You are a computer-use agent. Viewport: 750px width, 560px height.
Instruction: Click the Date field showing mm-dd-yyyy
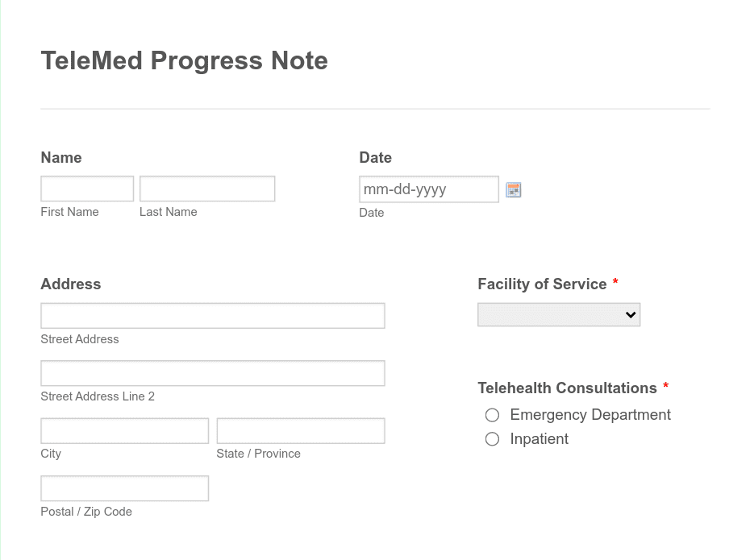click(428, 189)
